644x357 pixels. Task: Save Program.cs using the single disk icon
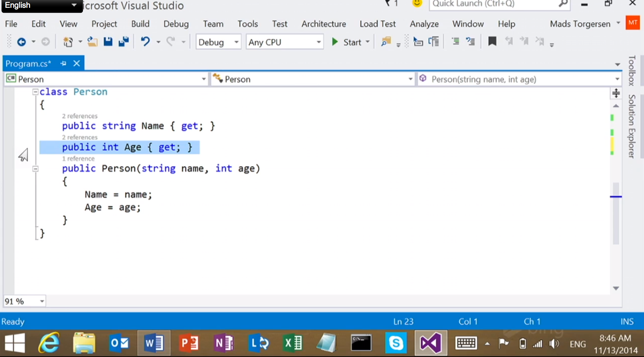point(108,42)
